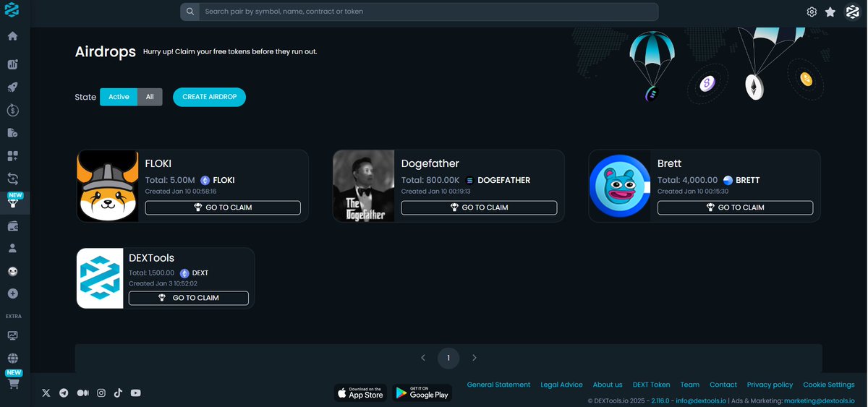The width and height of the screenshot is (868, 407).
Task: Select page 1 in pagination
Action: pos(448,358)
